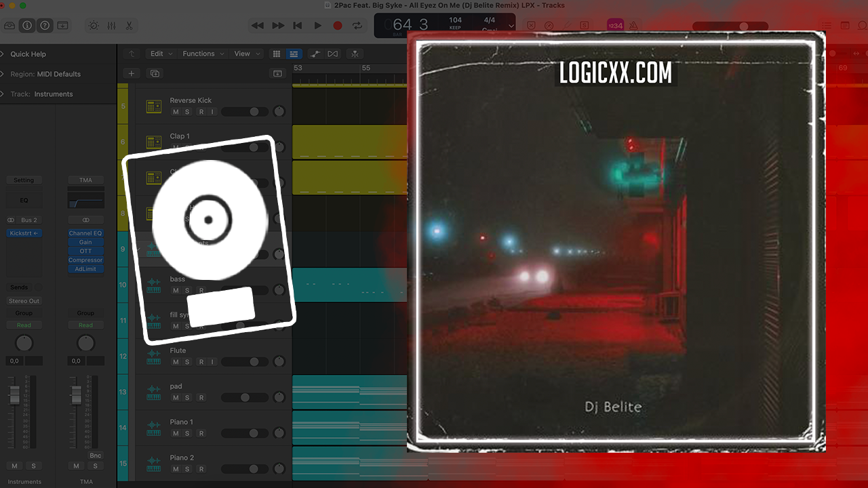Click the Compressor plugin slot
This screenshot has width=868, height=488.
(x=85, y=260)
